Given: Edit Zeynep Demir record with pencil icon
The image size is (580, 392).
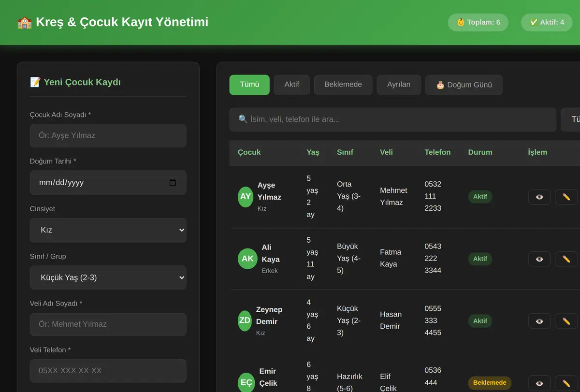Looking at the screenshot, I should click(566, 321).
